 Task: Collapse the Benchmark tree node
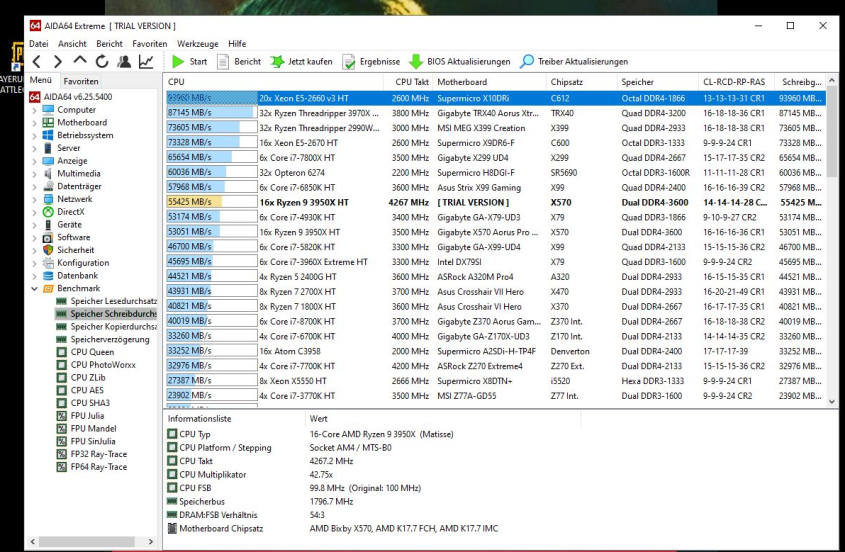pyautogui.click(x=34, y=288)
